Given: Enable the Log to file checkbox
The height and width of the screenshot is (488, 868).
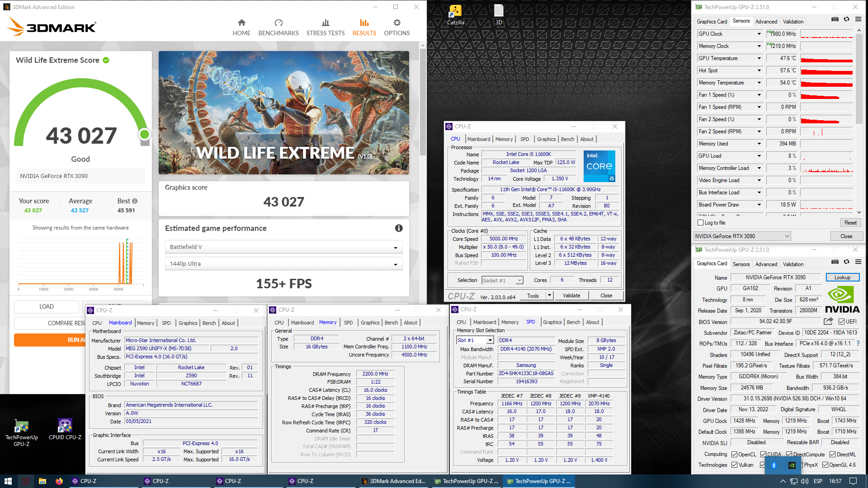Looking at the screenshot, I should click(x=700, y=223).
